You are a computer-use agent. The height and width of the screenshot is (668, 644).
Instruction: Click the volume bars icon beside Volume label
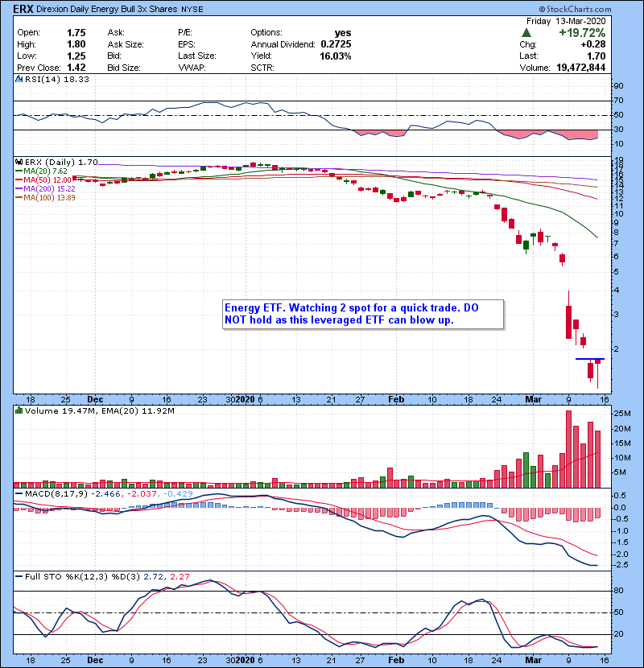click(19, 410)
